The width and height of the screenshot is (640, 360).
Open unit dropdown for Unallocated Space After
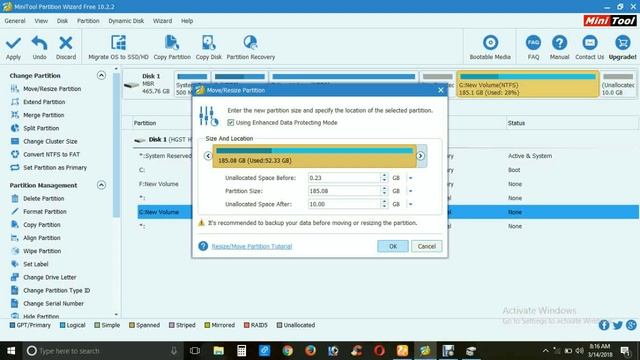[411, 204]
